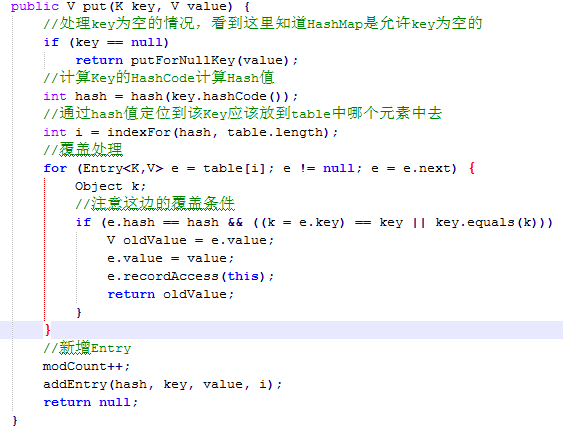The image size is (563, 438).
Task: Click the e.value = value assignment
Action: point(171,258)
